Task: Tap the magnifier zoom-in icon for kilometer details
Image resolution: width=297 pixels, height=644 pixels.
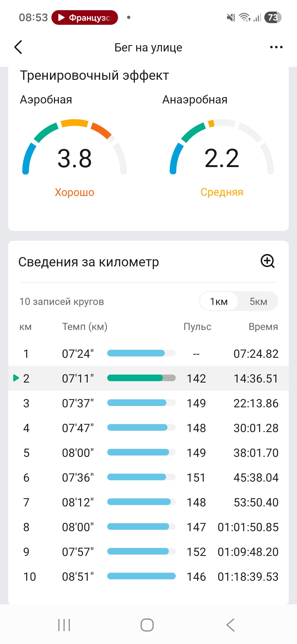Action: click(x=268, y=261)
